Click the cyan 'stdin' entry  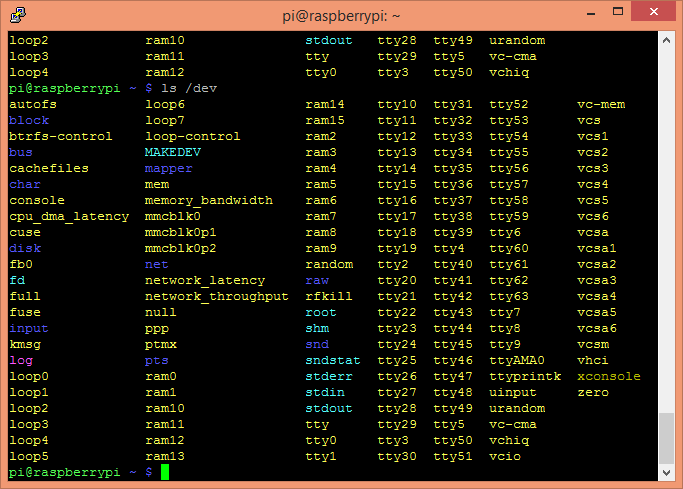[x=325, y=393]
